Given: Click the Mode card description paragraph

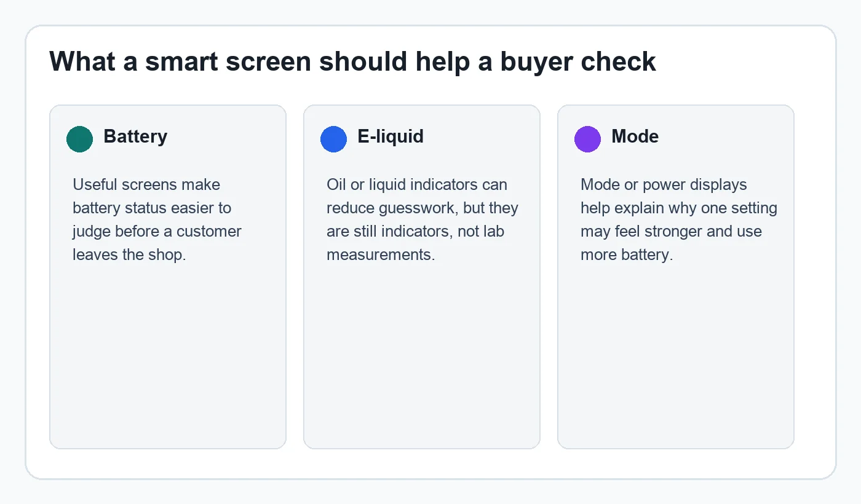Looking at the screenshot, I should coord(679,219).
